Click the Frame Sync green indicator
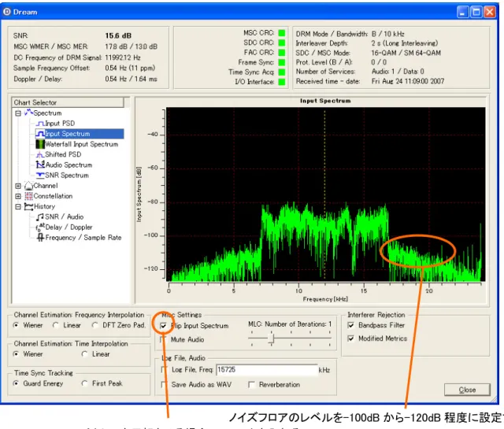504x429 pixels. (282, 62)
